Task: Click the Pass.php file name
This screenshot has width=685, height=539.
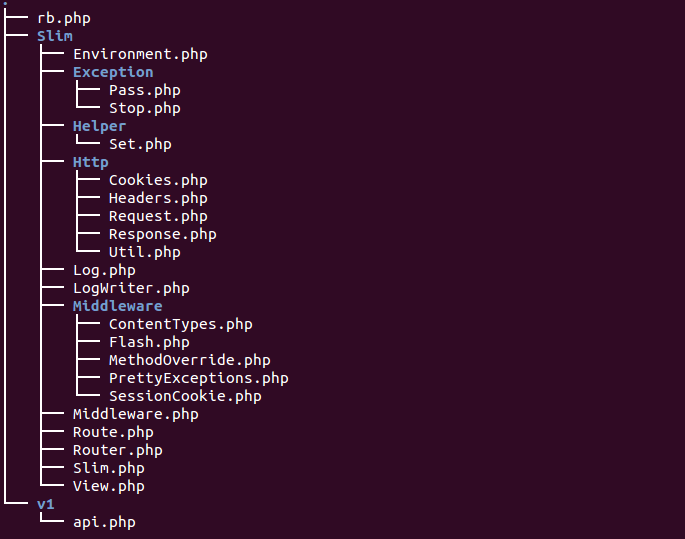Action: tap(144, 90)
